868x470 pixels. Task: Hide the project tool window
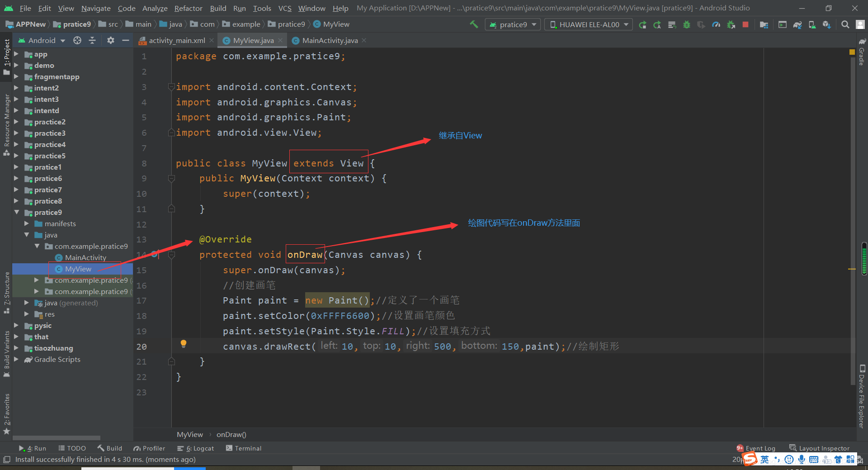pos(126,40)
